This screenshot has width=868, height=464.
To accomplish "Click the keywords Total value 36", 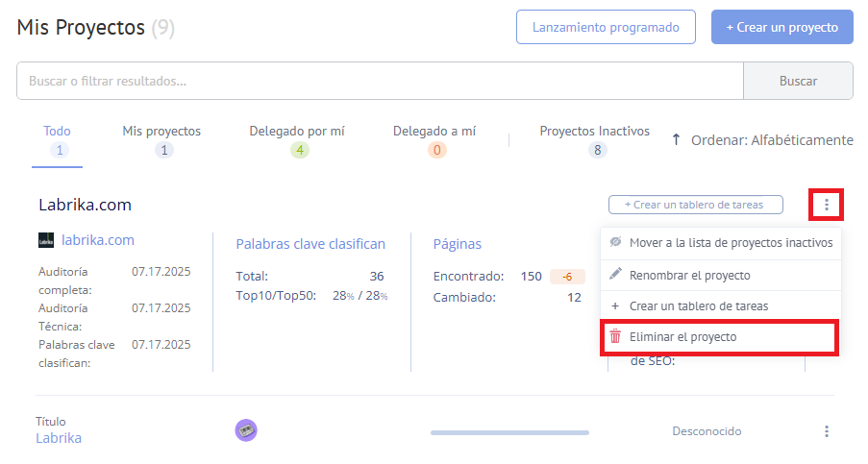I will (377, 276).
